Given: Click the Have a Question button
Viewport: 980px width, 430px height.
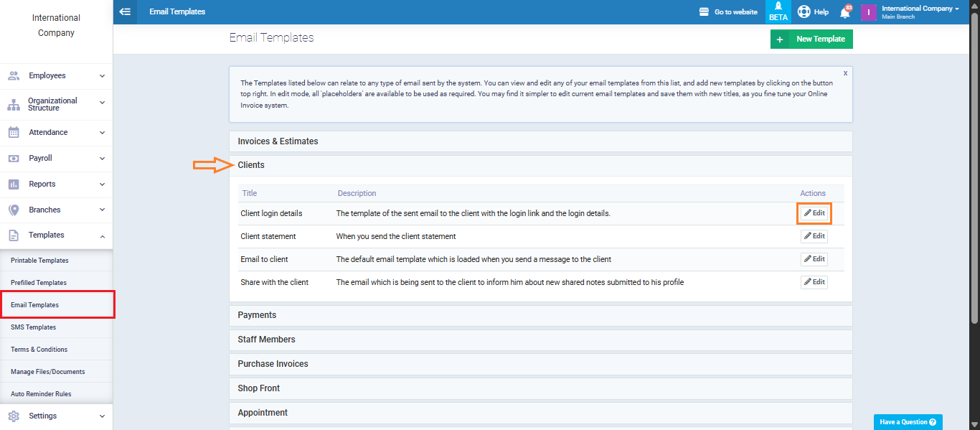Looking at the screenshot, I should pos(908,422).
